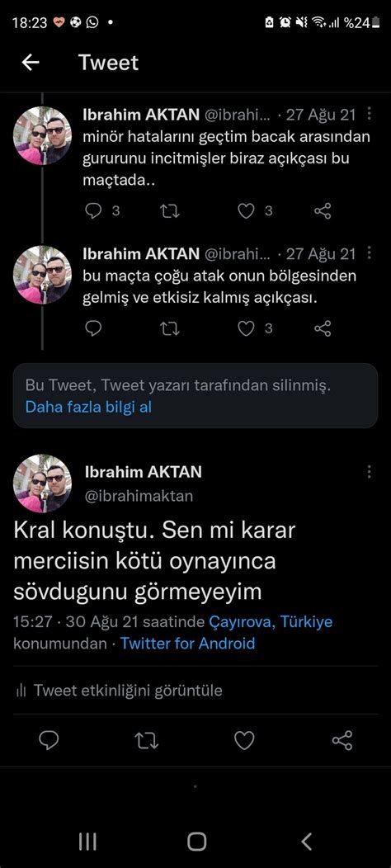Image resolution: width=391 pixels, height=868 pixels.
Task: Open more options for the first tweet
Action: (369, 115)
